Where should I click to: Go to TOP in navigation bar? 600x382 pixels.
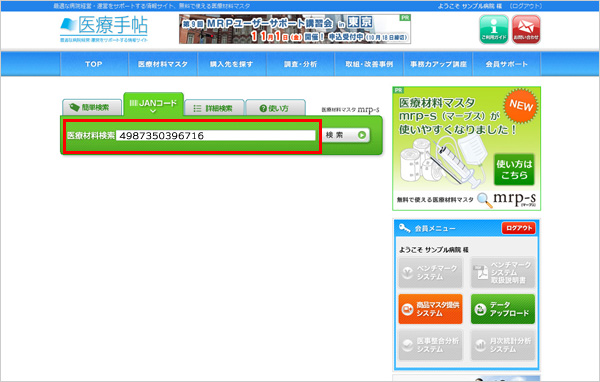[x=94, y=64]
